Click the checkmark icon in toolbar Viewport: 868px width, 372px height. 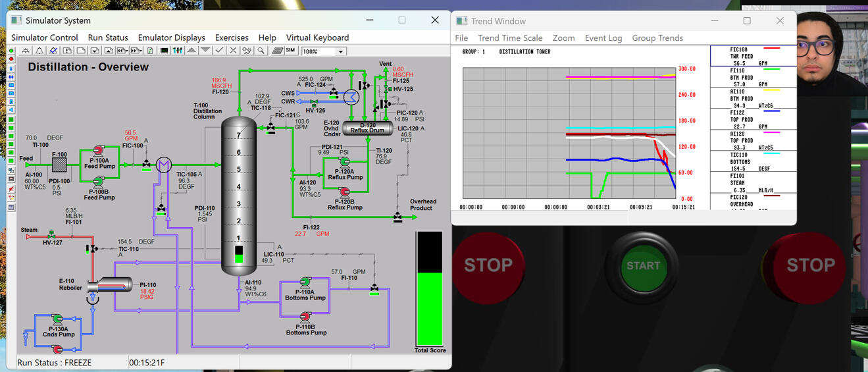pos(220,51)
